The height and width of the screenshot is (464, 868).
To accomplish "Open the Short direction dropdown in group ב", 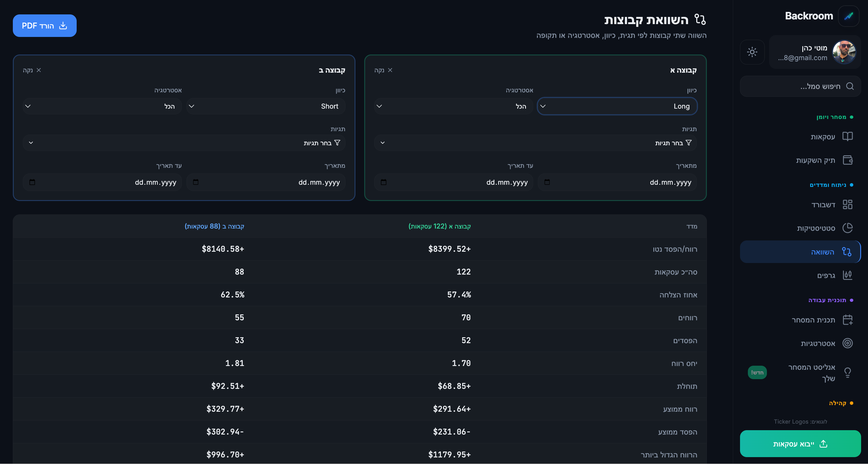I will coord(266,106).
